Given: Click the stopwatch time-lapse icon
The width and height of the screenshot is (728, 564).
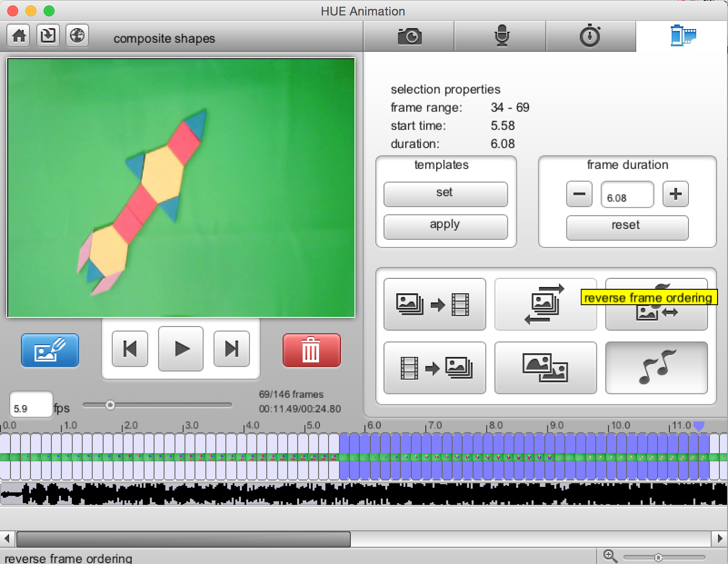Looking at the screenshot, I should click(590, 36).
